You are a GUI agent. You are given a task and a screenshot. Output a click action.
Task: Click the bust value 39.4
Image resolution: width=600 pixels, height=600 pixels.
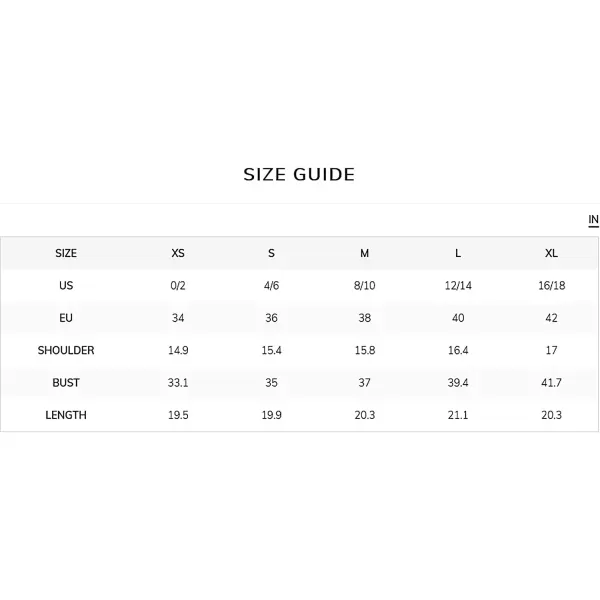click(458, 383)
